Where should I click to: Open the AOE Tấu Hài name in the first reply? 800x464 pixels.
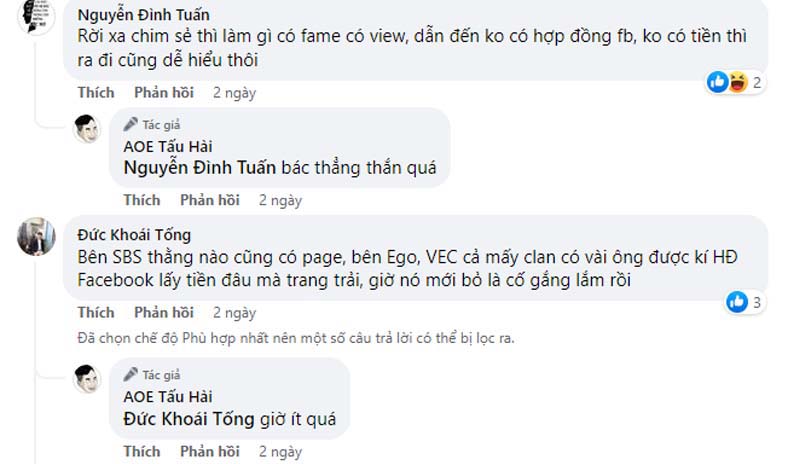click(168, 146)
